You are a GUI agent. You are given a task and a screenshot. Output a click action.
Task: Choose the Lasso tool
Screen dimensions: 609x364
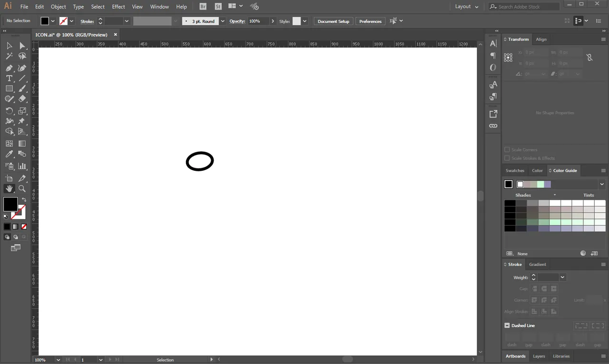point(22,56)
